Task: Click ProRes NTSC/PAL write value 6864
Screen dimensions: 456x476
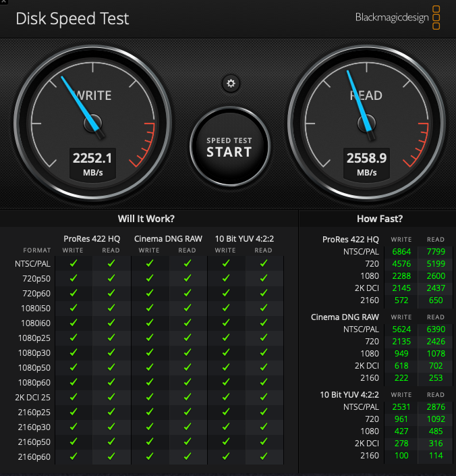Action: point(401,252)
